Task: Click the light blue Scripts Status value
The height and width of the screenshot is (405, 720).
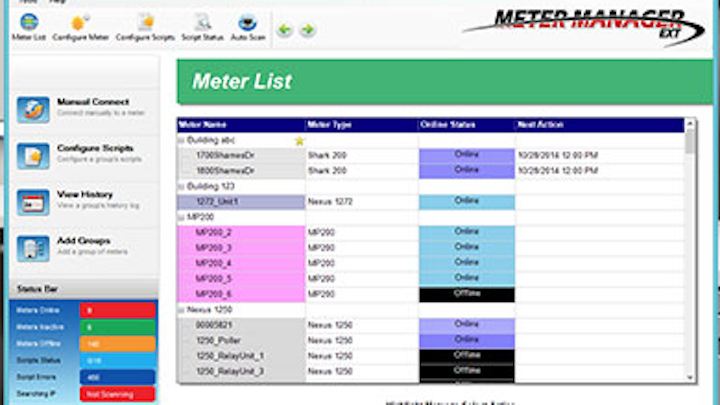Action: click(118, 361)
